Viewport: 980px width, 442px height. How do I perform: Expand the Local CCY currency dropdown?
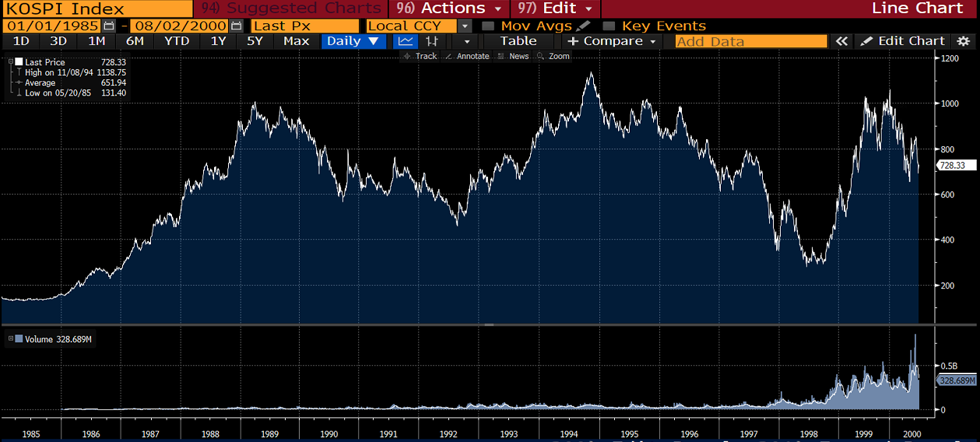pyautogui.click(x=465, y=26)
